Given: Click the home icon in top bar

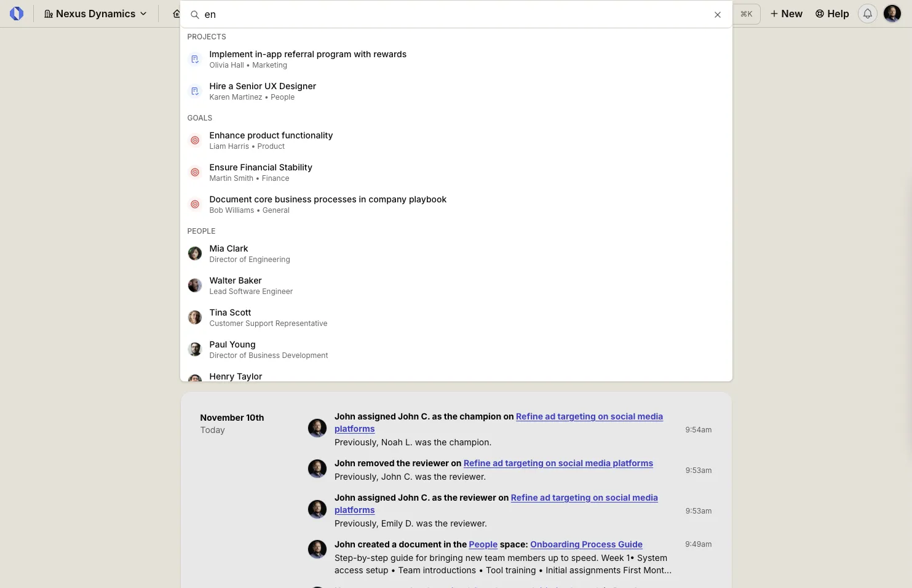Looking at the screenshot, I should (176, 14).
